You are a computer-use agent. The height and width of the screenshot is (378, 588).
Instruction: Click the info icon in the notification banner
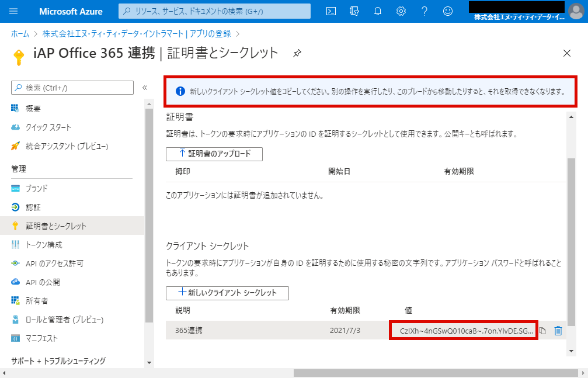(x=180, y=91)
